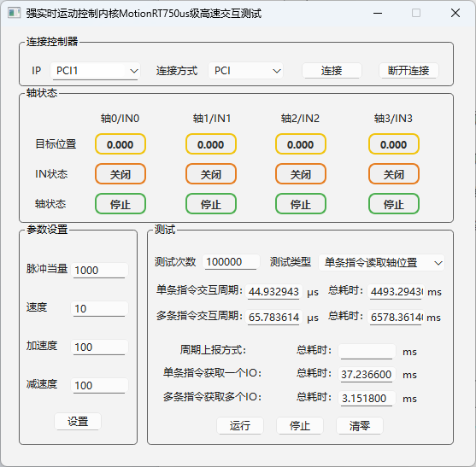The image size is (476, 467).
Task: Click the 减速度 input field
Action: pos(100,386)
